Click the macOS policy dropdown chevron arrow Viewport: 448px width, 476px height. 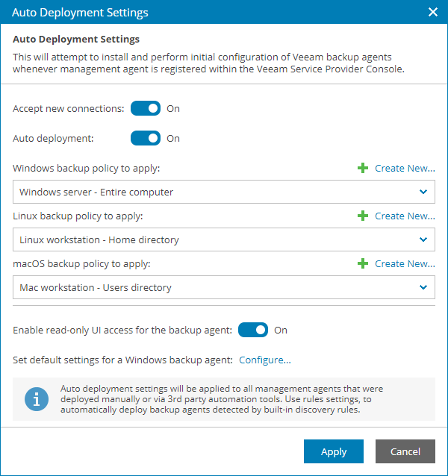pos(423,287)
